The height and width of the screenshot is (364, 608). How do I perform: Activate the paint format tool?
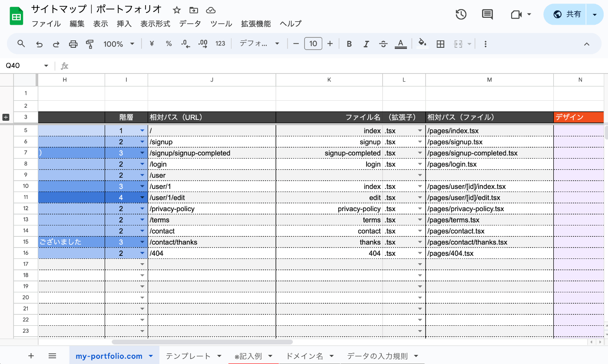click(x=90, y=43)
